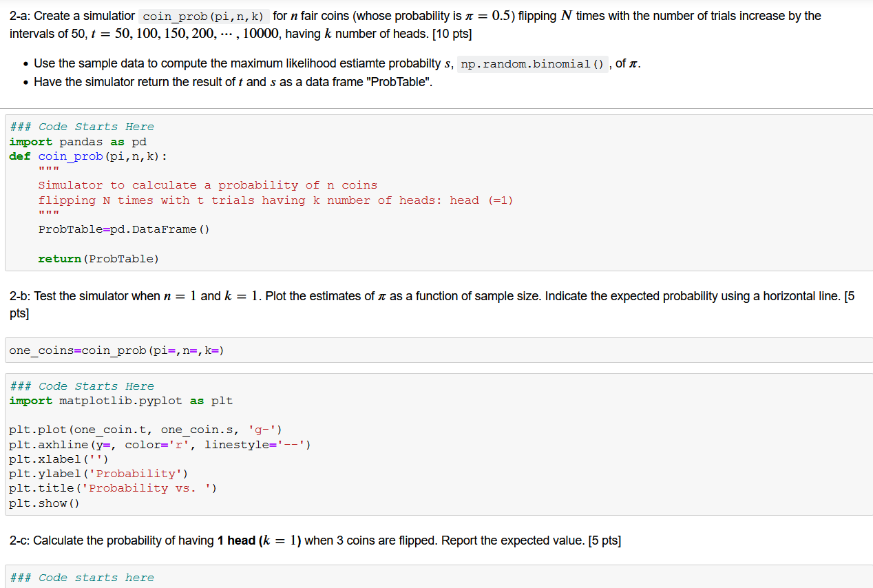Click the '### Code Starts Here' comment in plotting cell

(81, 386)
